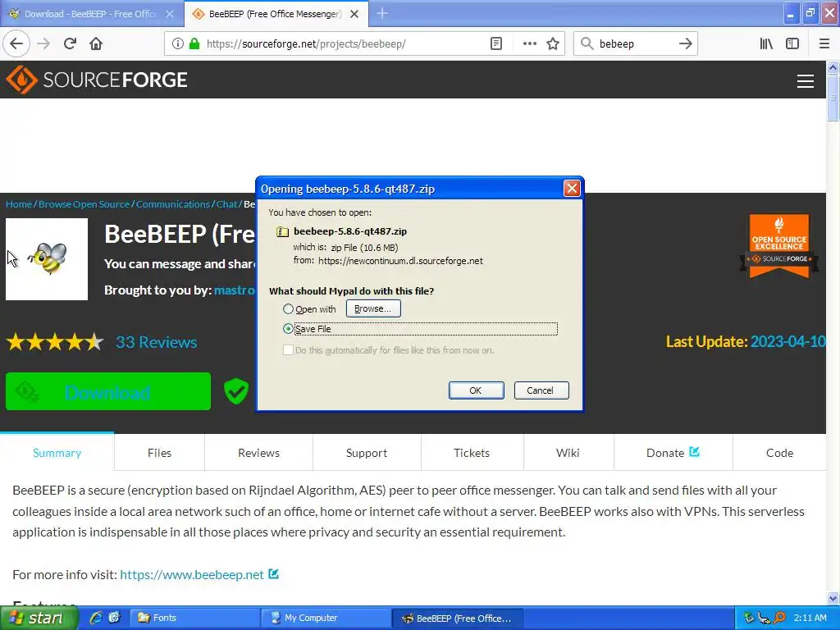Click the Chat breadcrumb link
This screenshot has width=840, height=630.
[x=226, y=204]
